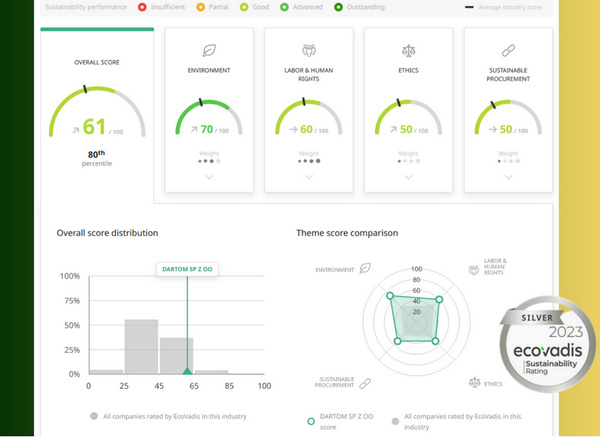Click the Sustainable Procurement chain icon in the card
This screenshot has width=600, height=437.
508,50
